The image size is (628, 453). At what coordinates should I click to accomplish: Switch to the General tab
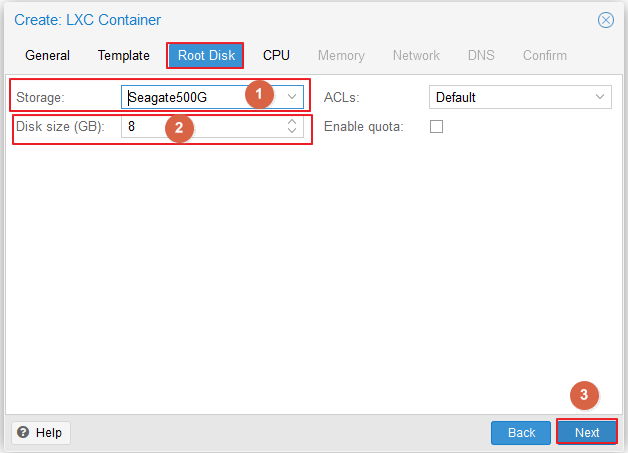47,55
